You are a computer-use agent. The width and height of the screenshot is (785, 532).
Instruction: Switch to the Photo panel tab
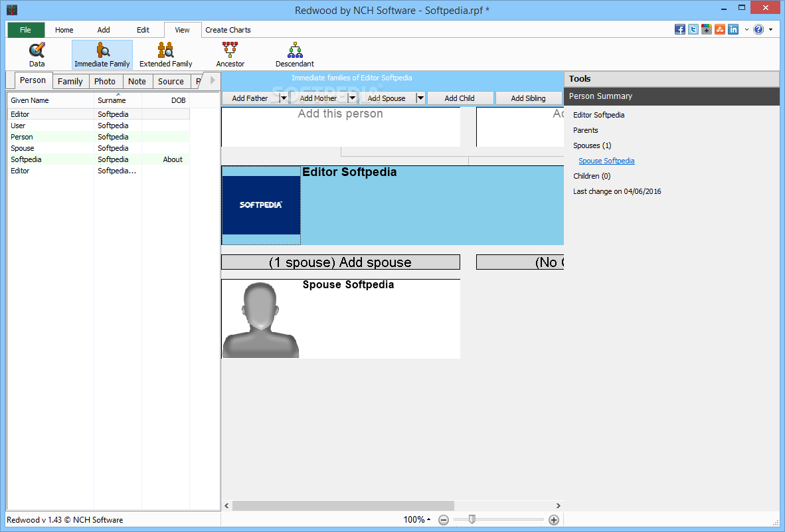click(x=105, y=81)
